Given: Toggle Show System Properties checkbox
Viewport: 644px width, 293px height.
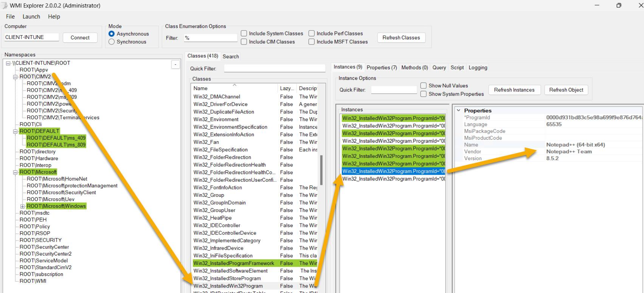Looking at the screenshot, I should click(424, 94).
